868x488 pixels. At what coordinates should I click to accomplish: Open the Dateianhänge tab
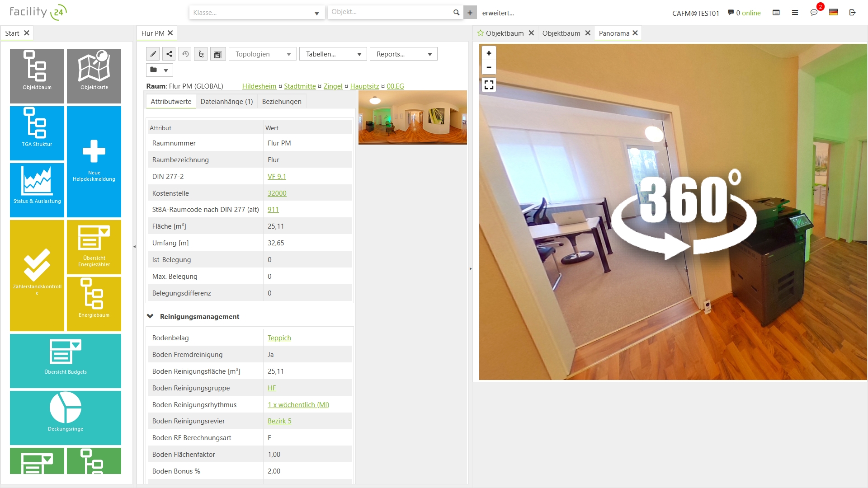click(227, 101)
